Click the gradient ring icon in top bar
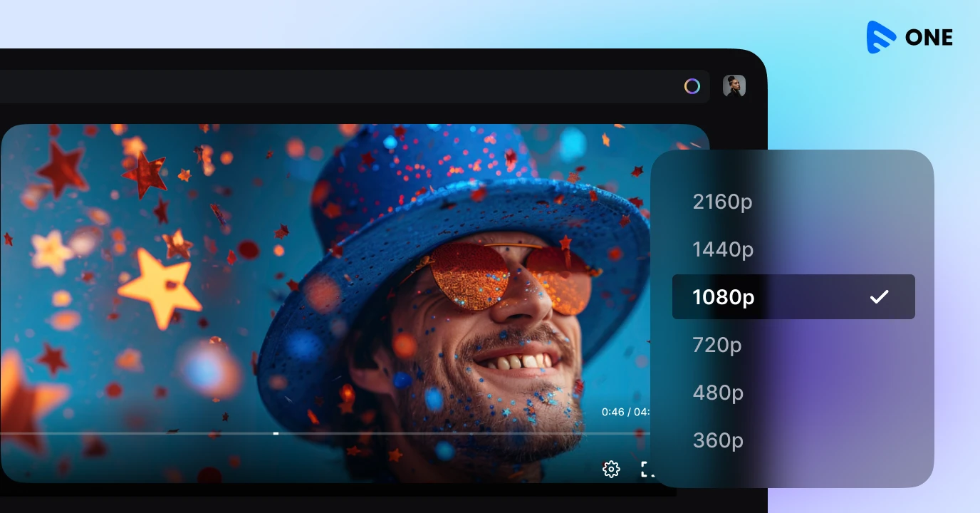This screenshot has height=513, width=980. point(692,86)
